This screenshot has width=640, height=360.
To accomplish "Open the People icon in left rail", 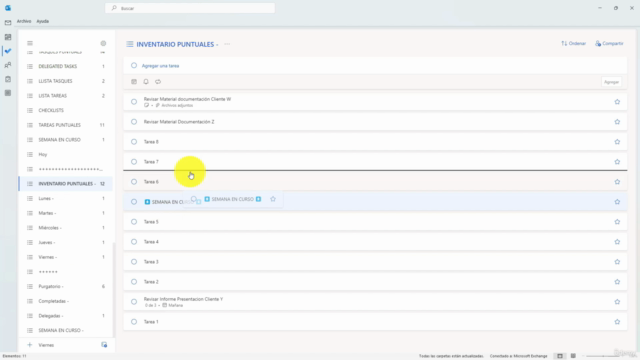I will pyautogui.click(x=8, y=65).
